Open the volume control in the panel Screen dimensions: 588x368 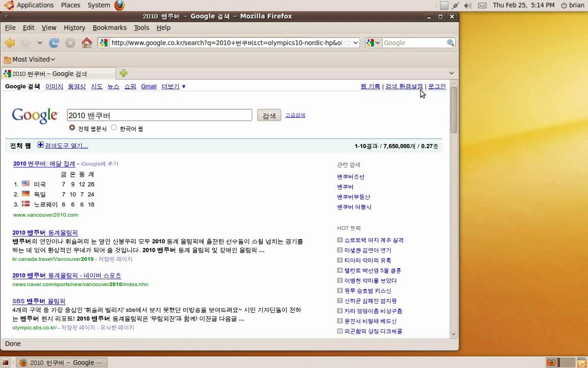click(x=468, y=5)
